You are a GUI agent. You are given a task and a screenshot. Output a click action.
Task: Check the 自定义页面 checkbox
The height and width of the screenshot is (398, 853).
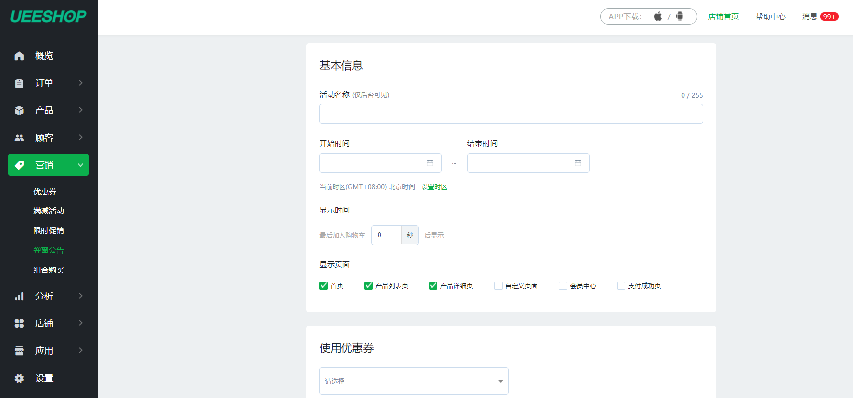pyautogui.click(x=498, y=285)
